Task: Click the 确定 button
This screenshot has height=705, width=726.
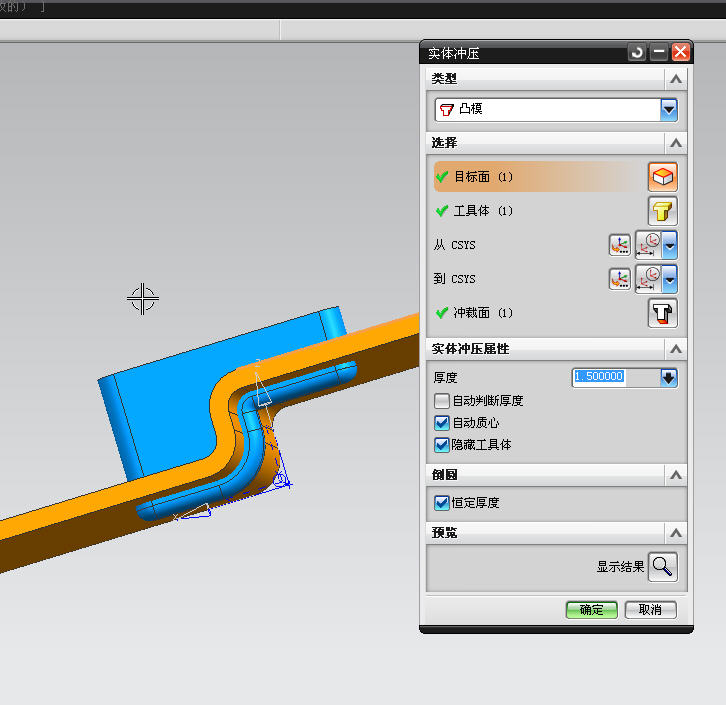Action: click(x=591, y=610)
